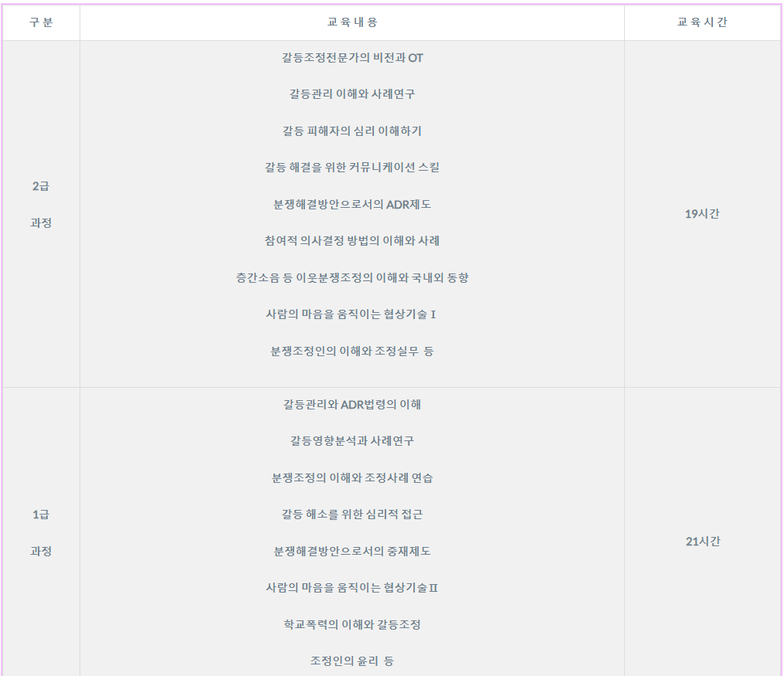Click the '교육내용' column header
784x676 pixels.
(352, 22)
